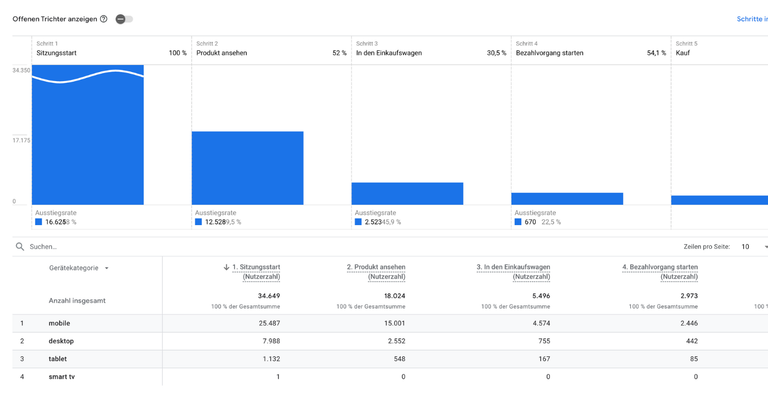
Task: Sort by 4. Bezahlvorgang starten column
Action: pyautogui.click(x=660, y=271)
